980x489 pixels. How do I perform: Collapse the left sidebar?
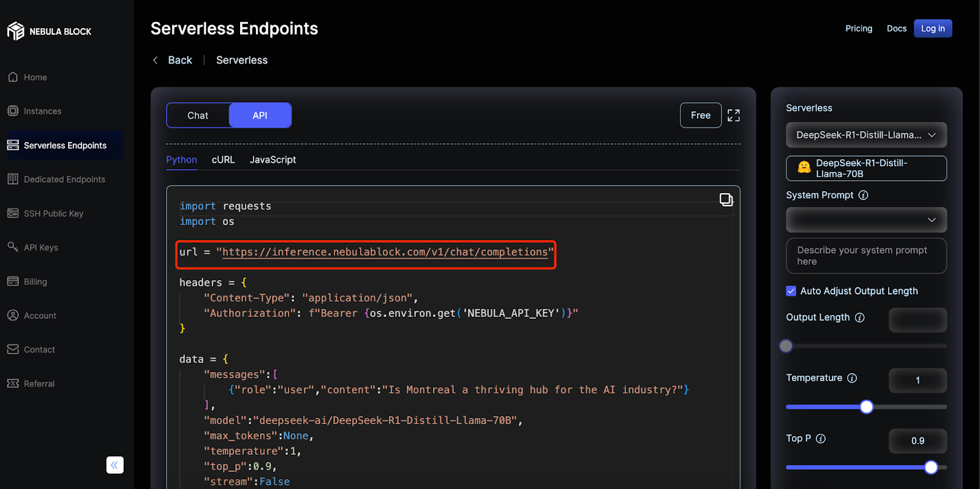pyautogui.click(x=115, y=465)
